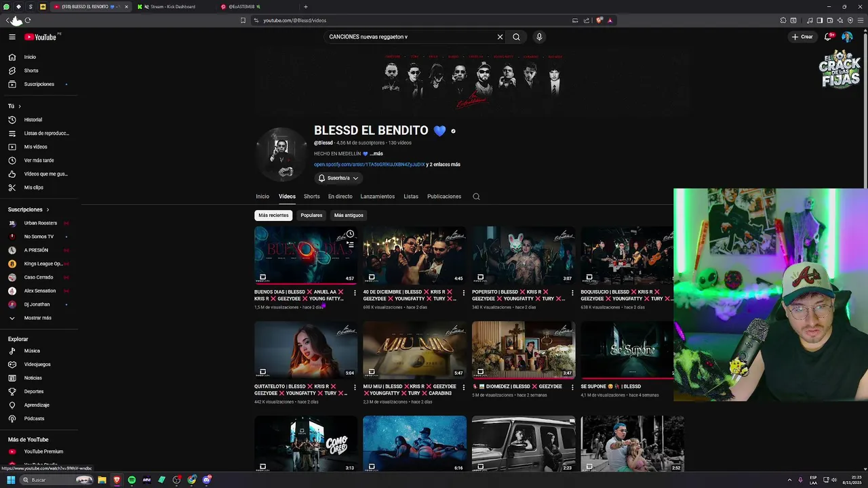Expand Mostrar más subscriptions
The image size is (868, 488).
(39, 318)
